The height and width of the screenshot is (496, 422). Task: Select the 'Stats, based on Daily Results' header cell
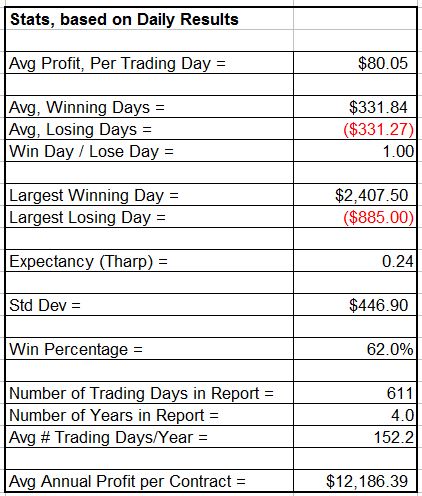point(149,19)
